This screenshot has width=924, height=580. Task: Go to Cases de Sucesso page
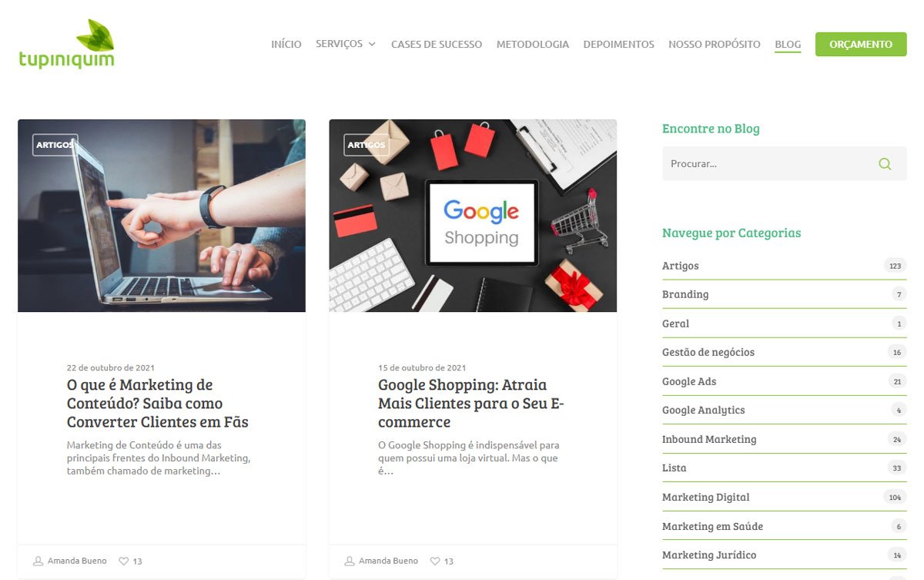pos(437,45)
